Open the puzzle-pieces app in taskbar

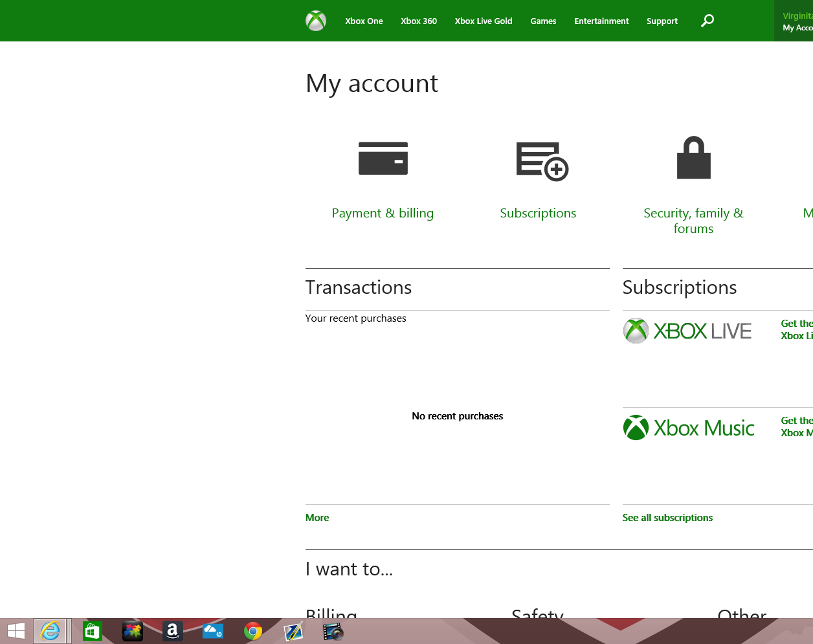point(133,631)
